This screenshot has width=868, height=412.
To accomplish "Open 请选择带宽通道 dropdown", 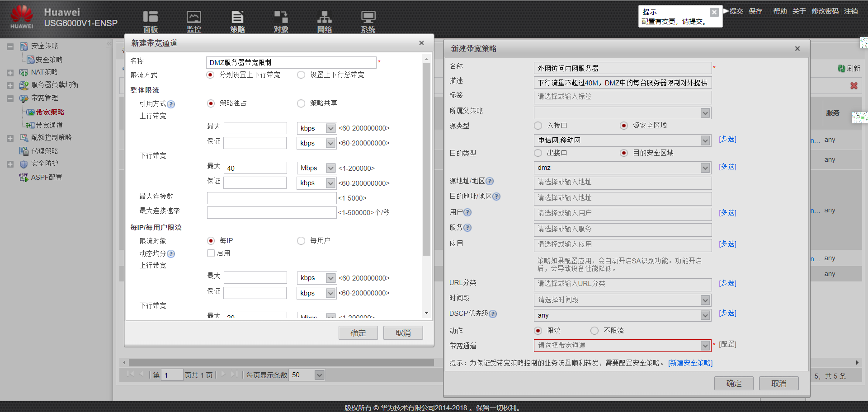I will [x=705, y=346].
